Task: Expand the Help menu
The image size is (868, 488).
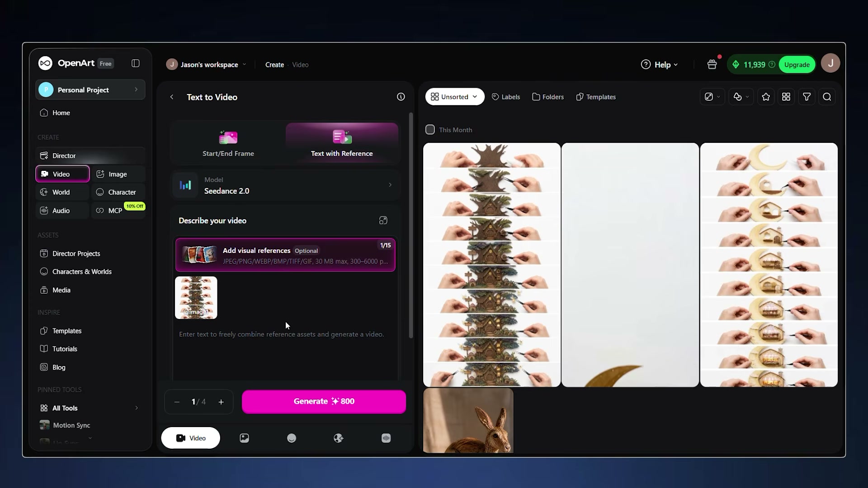Action: tap(660, 65)
